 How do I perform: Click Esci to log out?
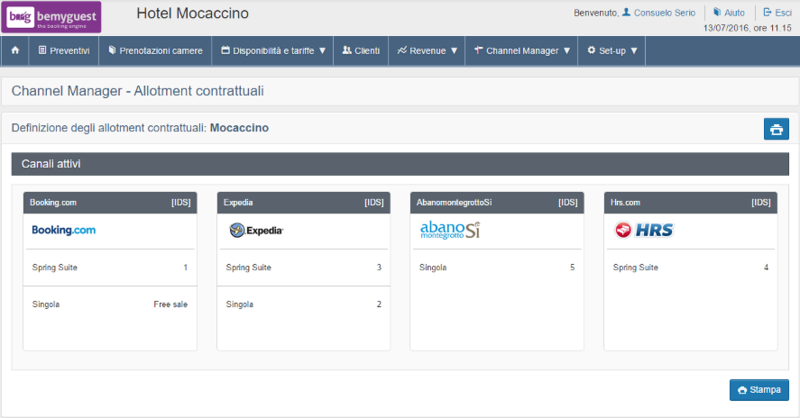(776, 12)
